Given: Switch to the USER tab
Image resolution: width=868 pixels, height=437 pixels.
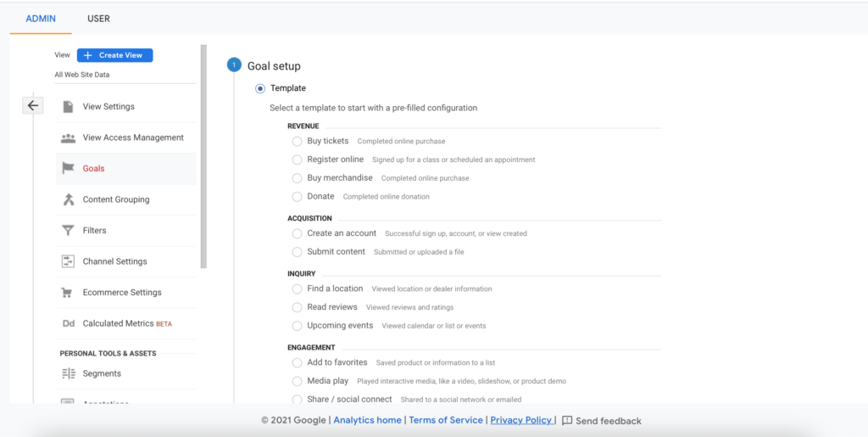Looking at the screenshot, I should 98,19.
